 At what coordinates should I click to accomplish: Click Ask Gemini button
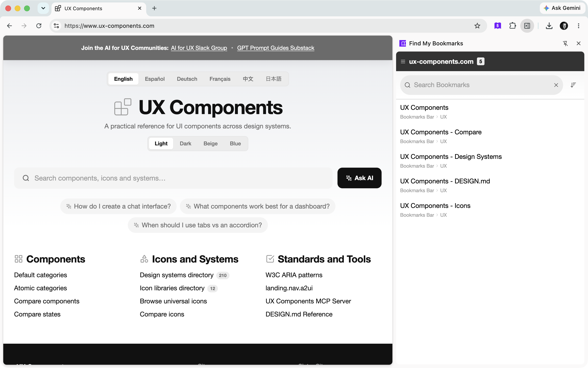point(562,8)
